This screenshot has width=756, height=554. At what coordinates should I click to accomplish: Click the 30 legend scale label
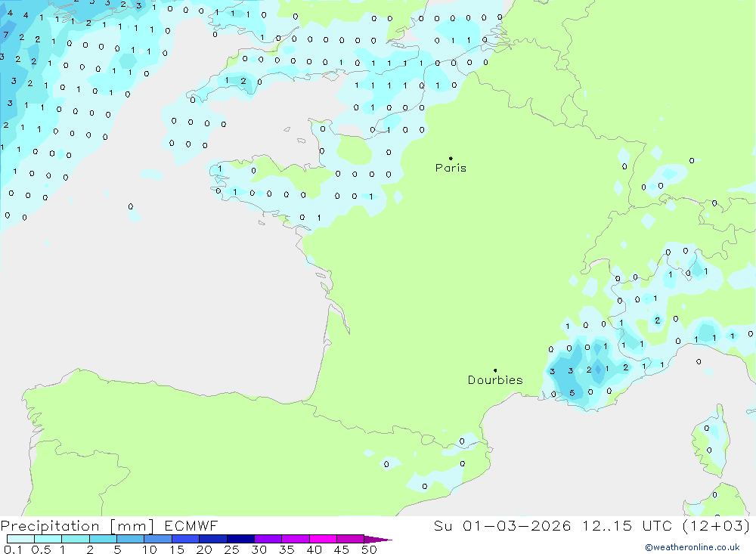(259, 549)
